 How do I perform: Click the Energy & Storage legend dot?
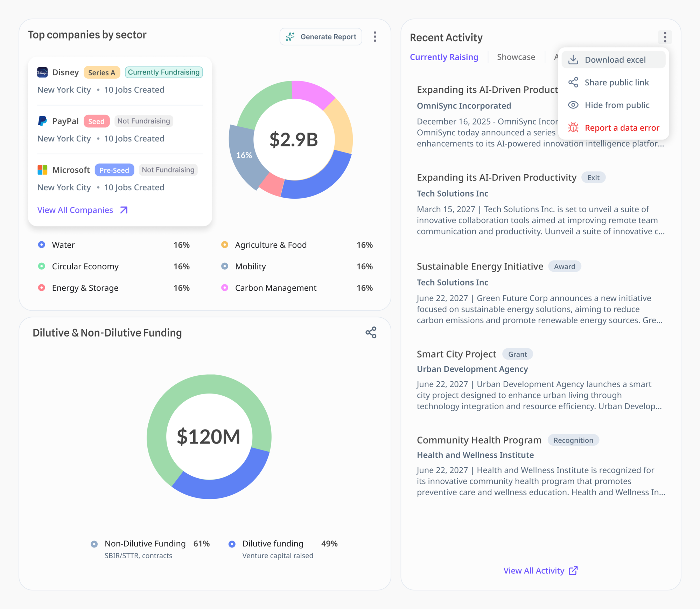[x=42, y=288]
